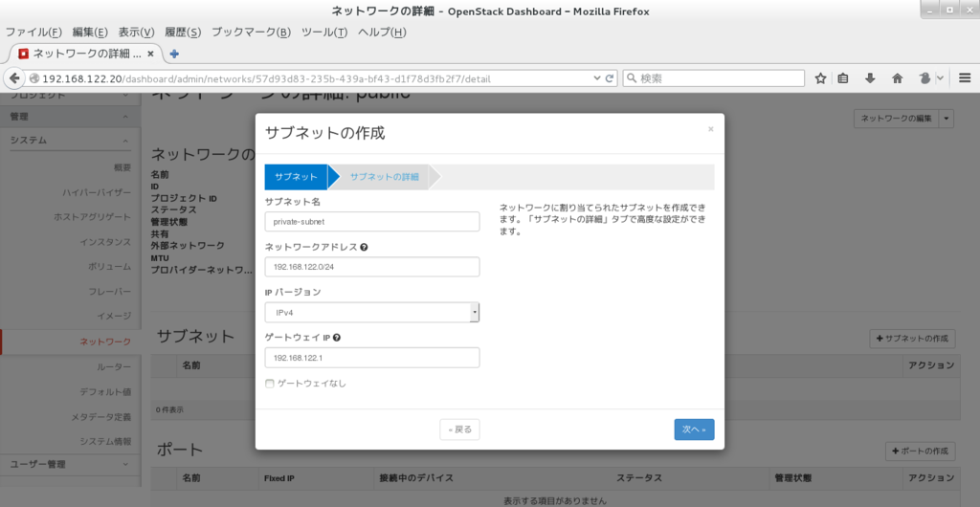Click the 管理状態 column header in ports table
The height and width of the screenshot is (507, 980).
pyautogui.click(x=793, y=478)
